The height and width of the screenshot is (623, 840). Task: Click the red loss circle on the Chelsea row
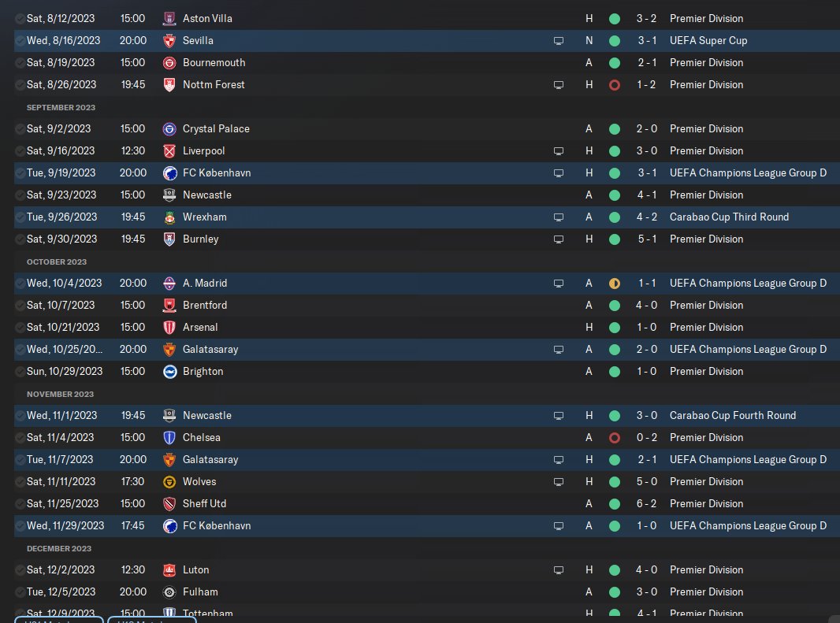[615, 437]
